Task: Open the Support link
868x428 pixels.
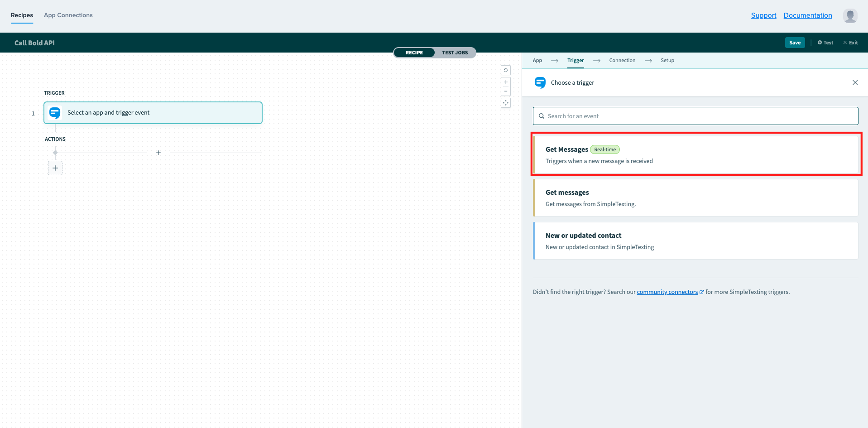Action: pos(763,15)
